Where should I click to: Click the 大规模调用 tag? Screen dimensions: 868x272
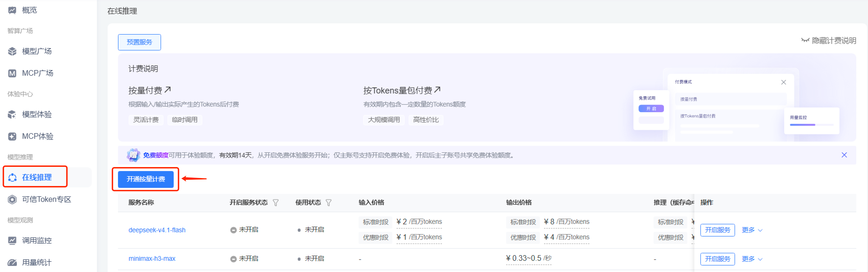(384, 120)
